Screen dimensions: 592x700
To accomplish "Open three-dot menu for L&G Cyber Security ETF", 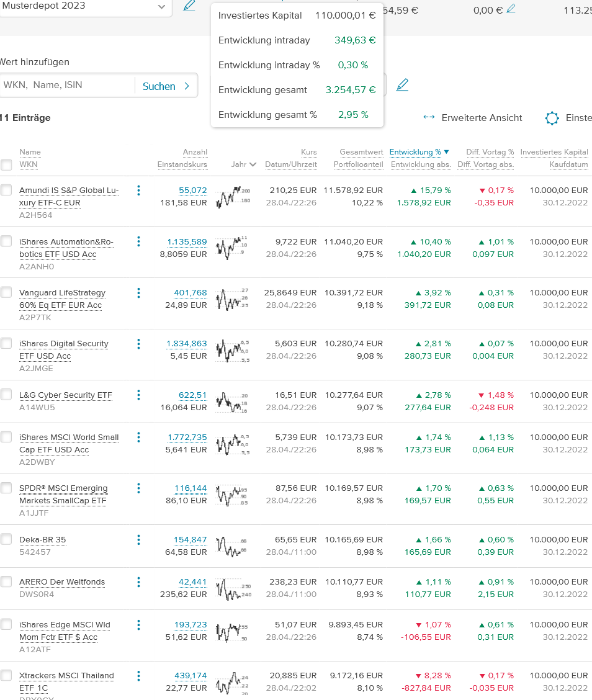I will (138, 395).
